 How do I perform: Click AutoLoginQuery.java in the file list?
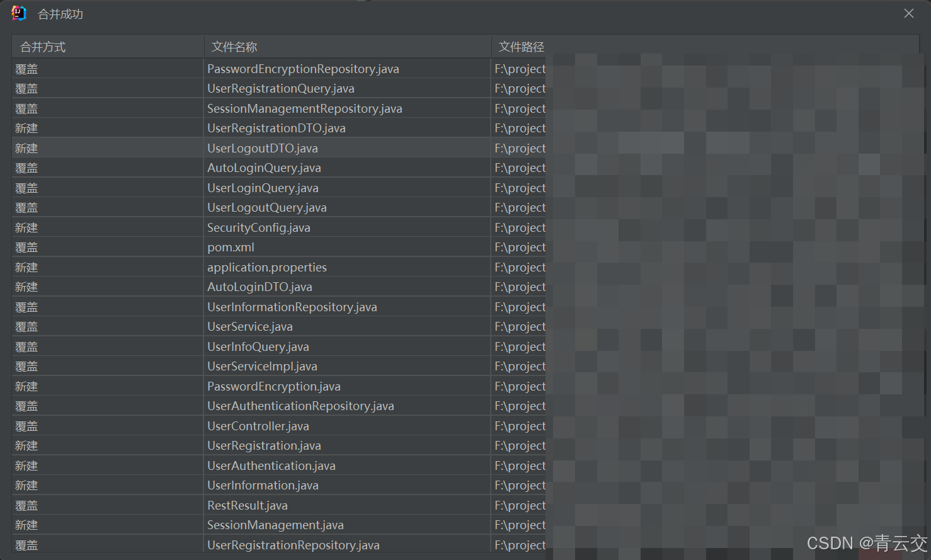[264, 168]
